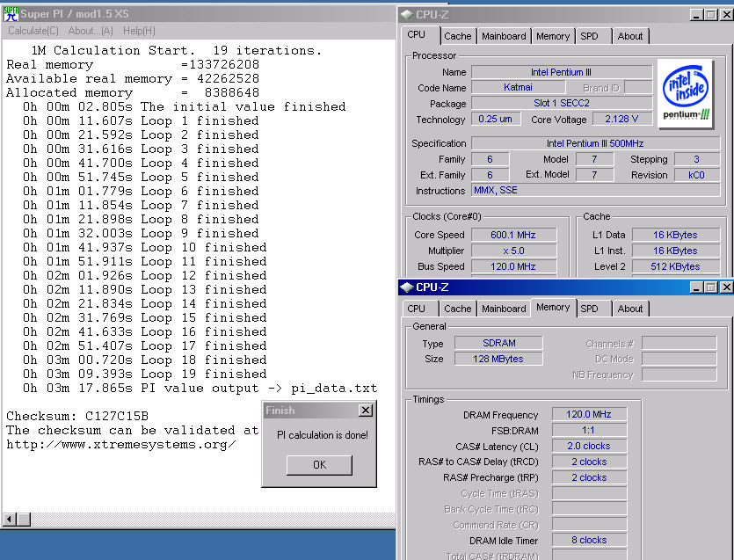734x560 pixels.
Task: Click the Specification field Intel Pentium III 500MHz
Action: coord(595,143)
